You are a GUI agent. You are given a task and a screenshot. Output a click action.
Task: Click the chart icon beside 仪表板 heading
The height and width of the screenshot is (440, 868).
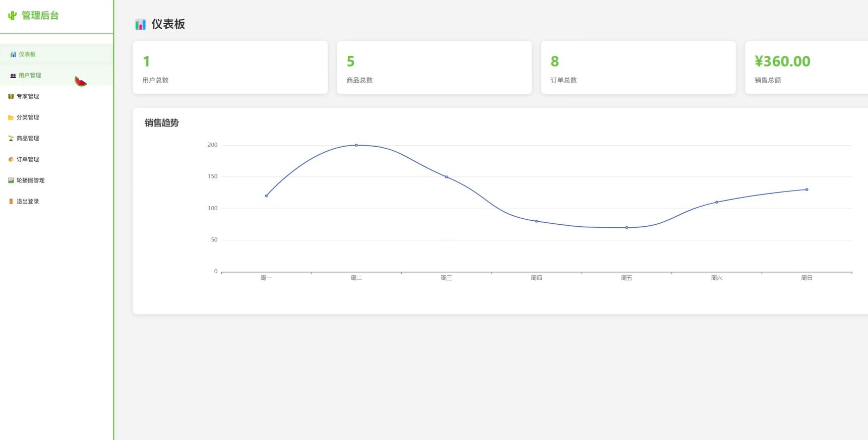coord(141,24)
